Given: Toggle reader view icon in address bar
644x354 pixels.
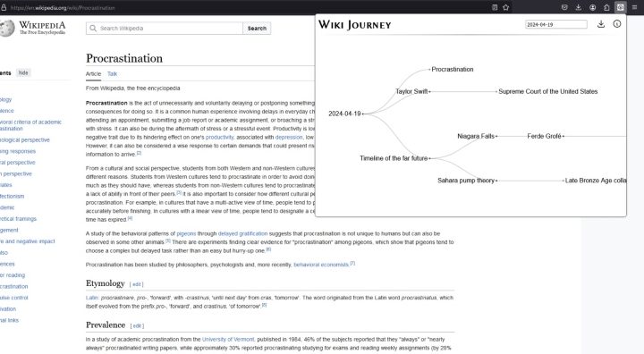Looking at the screenshot, I should pos(495,7).
